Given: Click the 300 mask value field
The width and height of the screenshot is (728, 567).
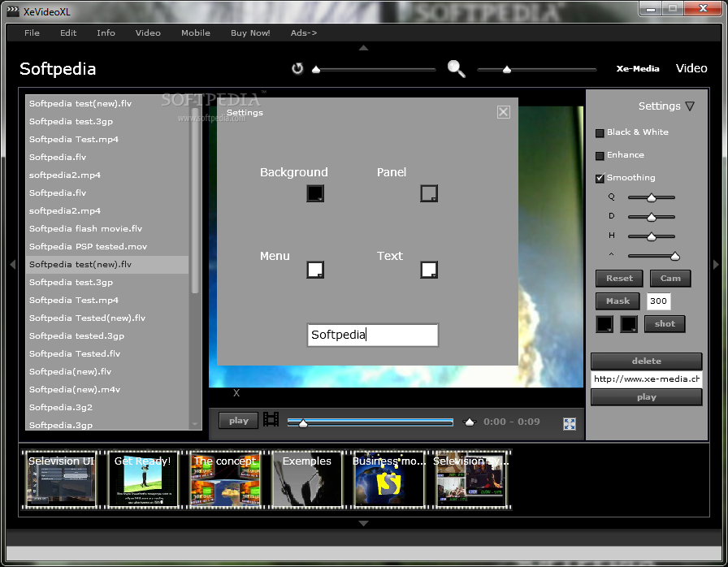Looking at the screenshot, I should 658,301.
